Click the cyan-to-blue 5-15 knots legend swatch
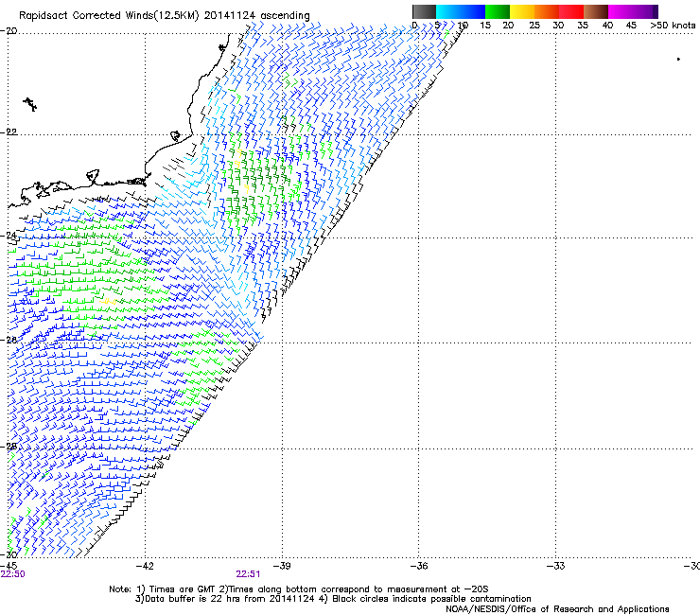This screenshot has width=700, height=615. 461,11
